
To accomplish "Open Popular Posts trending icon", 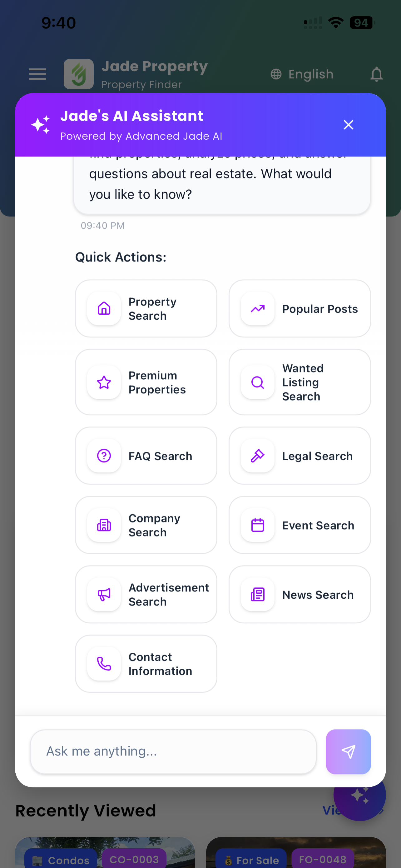I will pyautogui.click(x=258, y=308).
